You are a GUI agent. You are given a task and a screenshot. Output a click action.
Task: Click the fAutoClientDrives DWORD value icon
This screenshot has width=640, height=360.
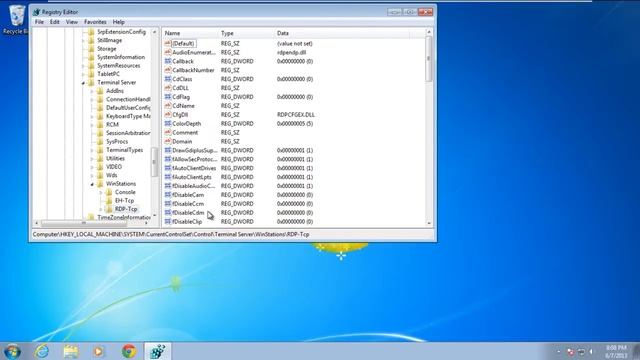[x=167, y=168]
